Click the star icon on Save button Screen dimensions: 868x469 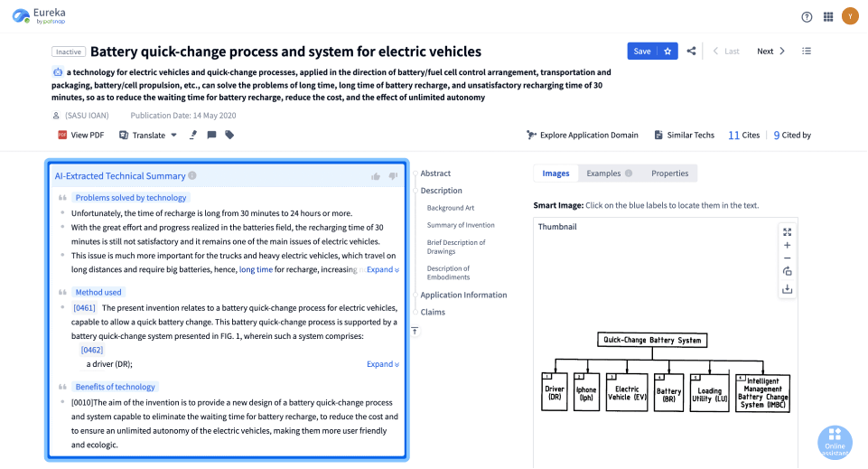(x=667, y=52)
